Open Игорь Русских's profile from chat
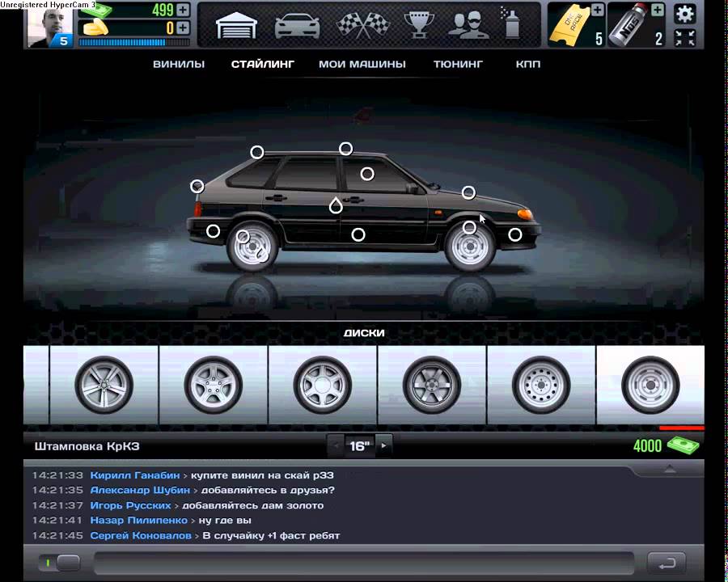This screenshot has width=728, height=582. point(130,505)
